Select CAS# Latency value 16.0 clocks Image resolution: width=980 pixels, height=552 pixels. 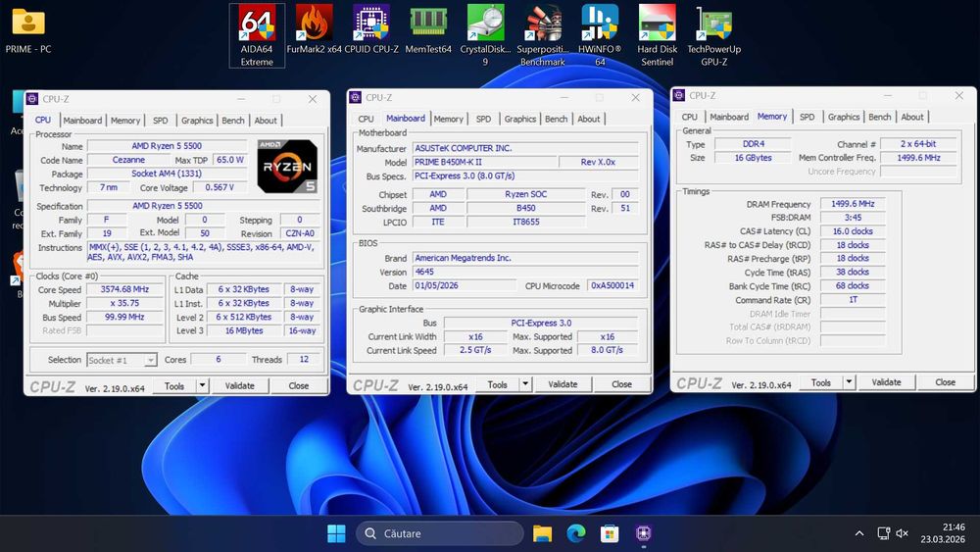pyautogui.click(x=854, y=231)
